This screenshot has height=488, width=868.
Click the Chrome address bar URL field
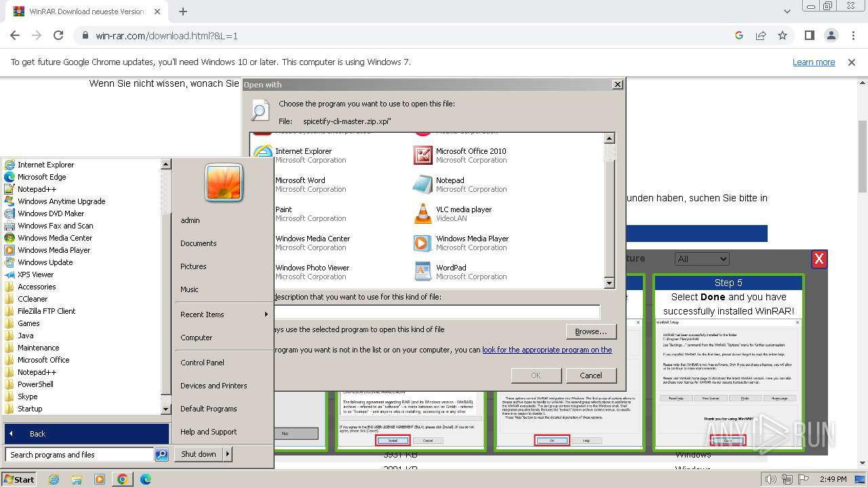pyautogui.click(x=407, y=35)
